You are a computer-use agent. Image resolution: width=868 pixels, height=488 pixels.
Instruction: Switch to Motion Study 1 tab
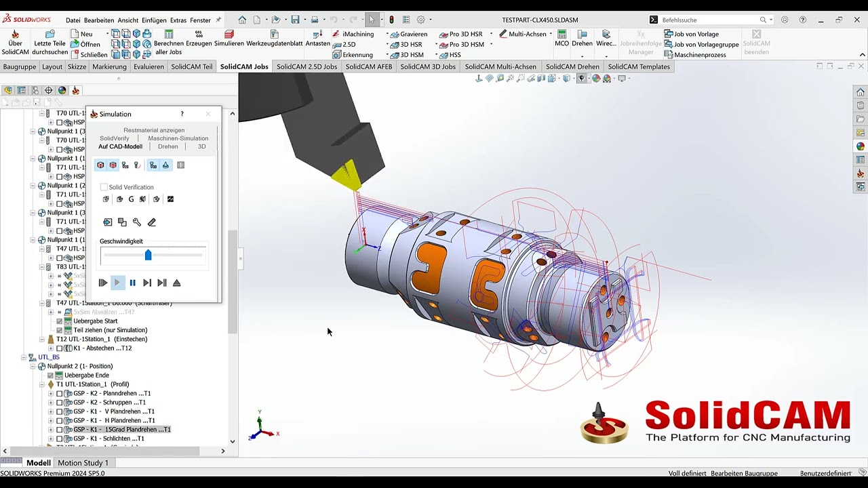coord(83,463)
